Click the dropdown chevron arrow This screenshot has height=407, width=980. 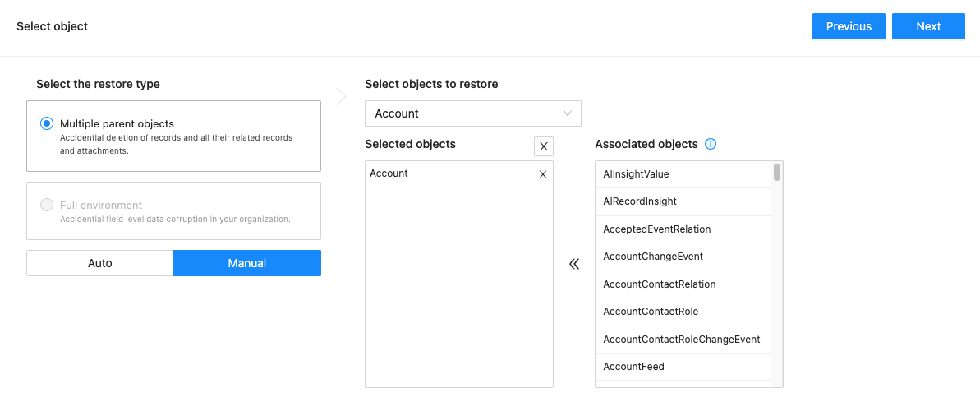[x=568, y=113]
